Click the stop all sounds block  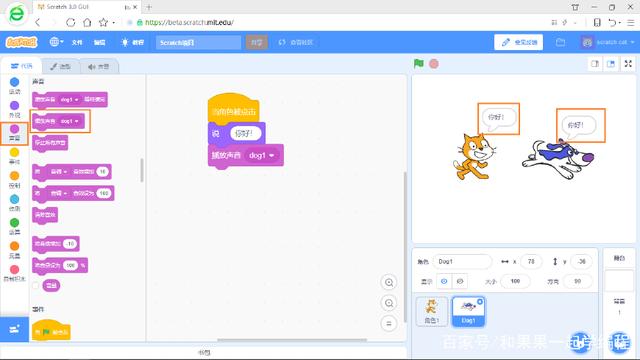[50, 143]
